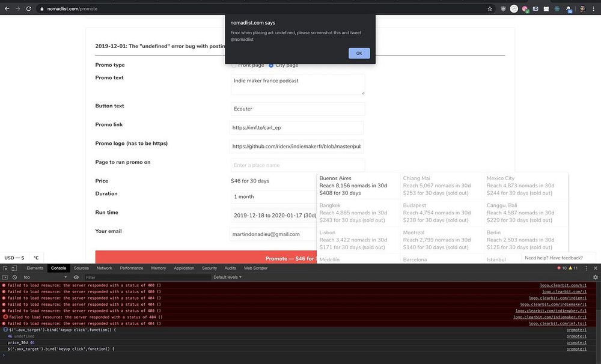
Task: Click the yellow warning count indicator
Action: point(573,268)
